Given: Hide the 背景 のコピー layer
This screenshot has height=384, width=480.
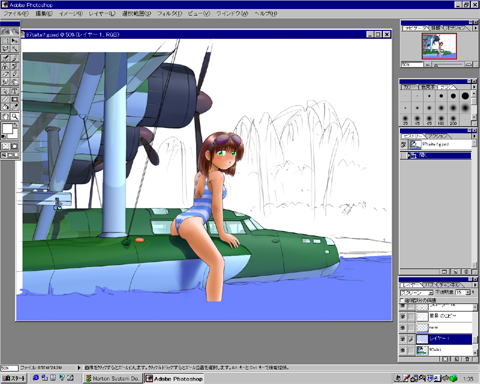Looking at the screenshot, I should pyautogui.click(x=403, y=316).
